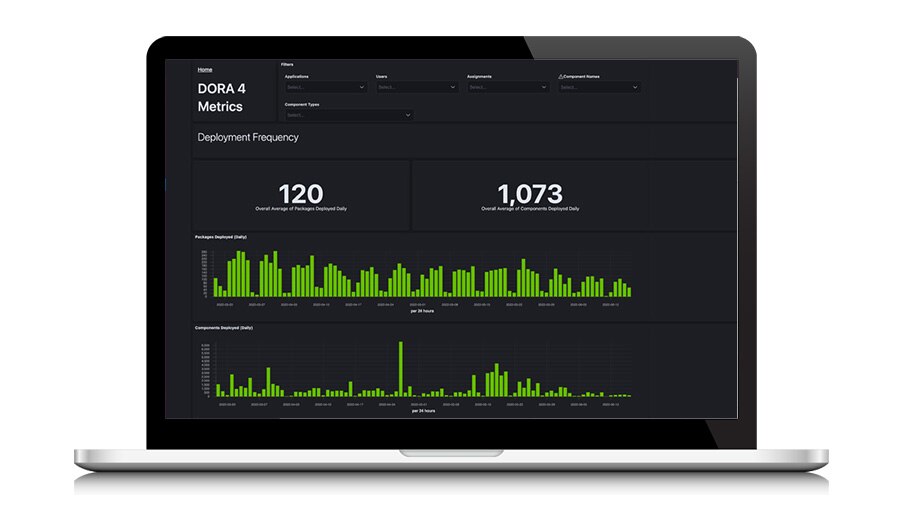Click the Packages Deployed (Daily) chart title

[x=220, y=237]
